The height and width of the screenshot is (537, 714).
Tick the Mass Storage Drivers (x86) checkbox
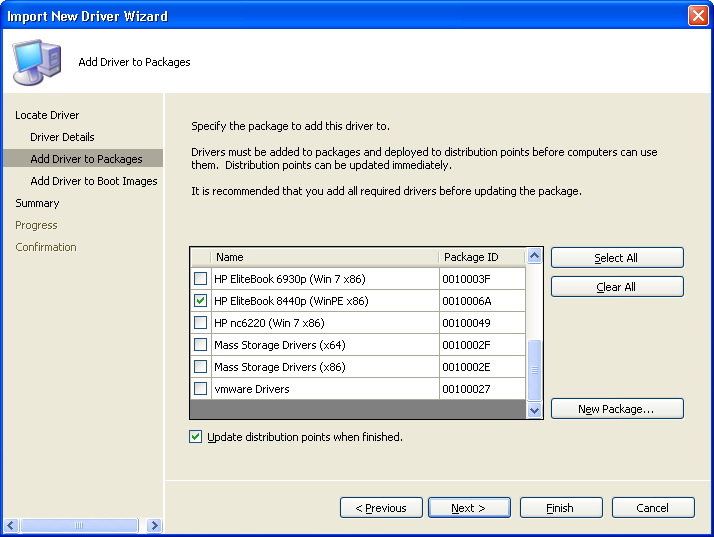point(200,367)
